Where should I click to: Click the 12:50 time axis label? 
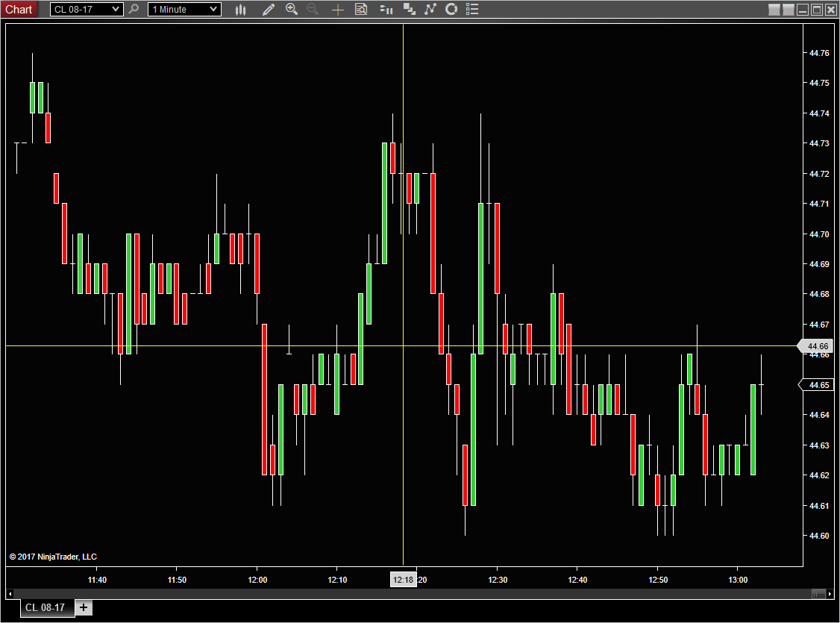click(658, 580)
